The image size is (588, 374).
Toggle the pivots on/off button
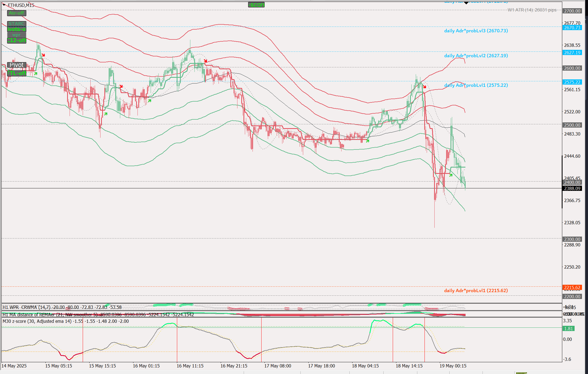point(16,29)
